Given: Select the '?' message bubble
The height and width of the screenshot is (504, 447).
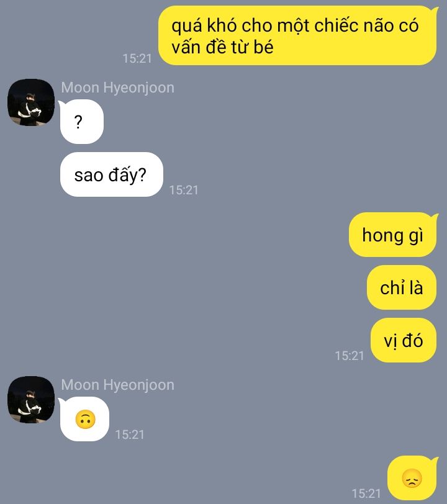Looking at the screenshot, I should (82, 122).
